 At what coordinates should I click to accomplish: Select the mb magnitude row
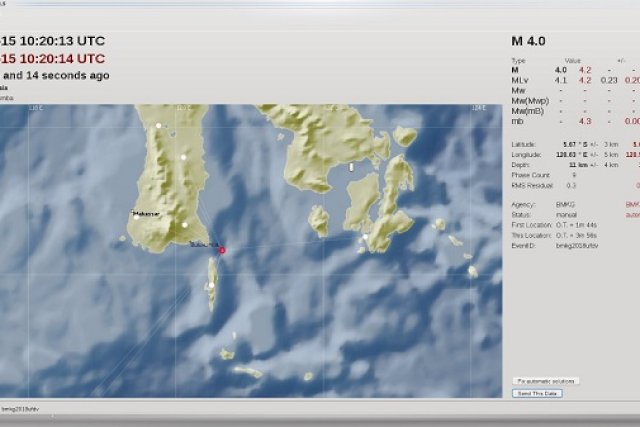click(518, 120)
